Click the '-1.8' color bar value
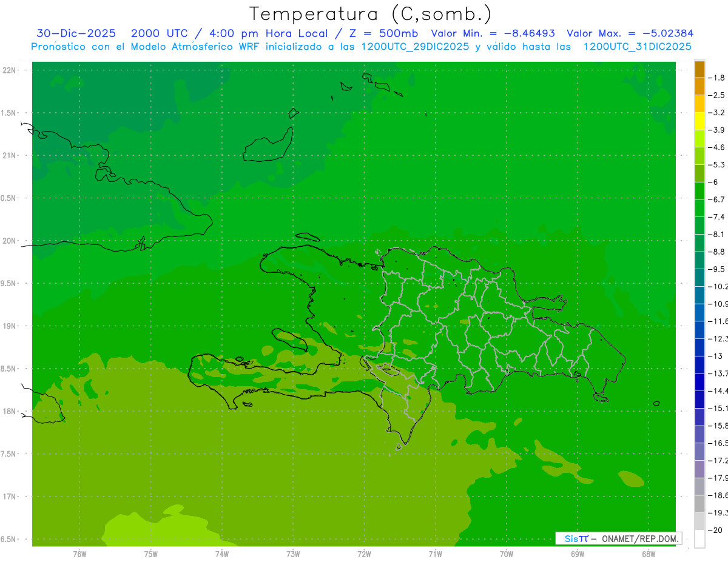This screenshot has height=562, width=728. click(x=716, y=78)
